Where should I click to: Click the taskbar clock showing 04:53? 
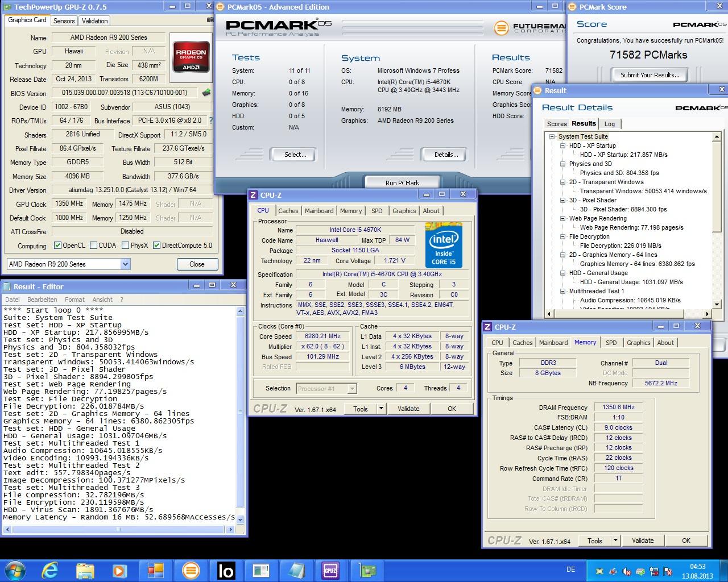pos(697,571)
